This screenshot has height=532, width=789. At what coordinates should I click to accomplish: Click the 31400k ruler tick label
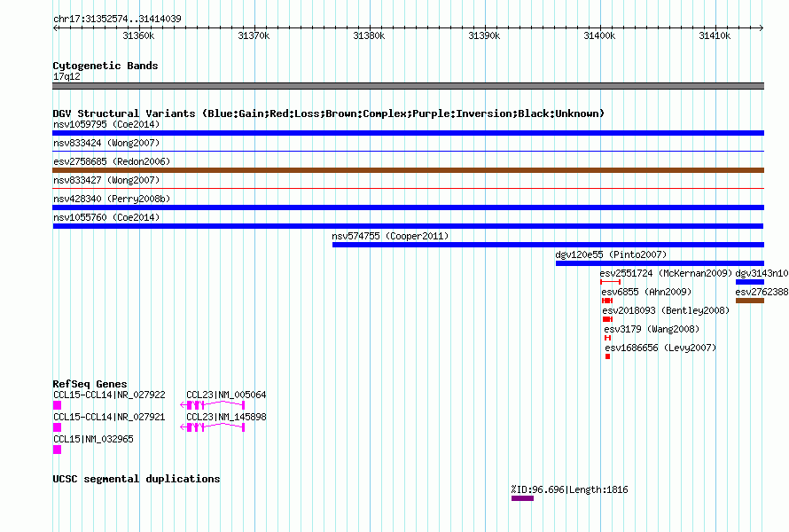tap(599, 35)
